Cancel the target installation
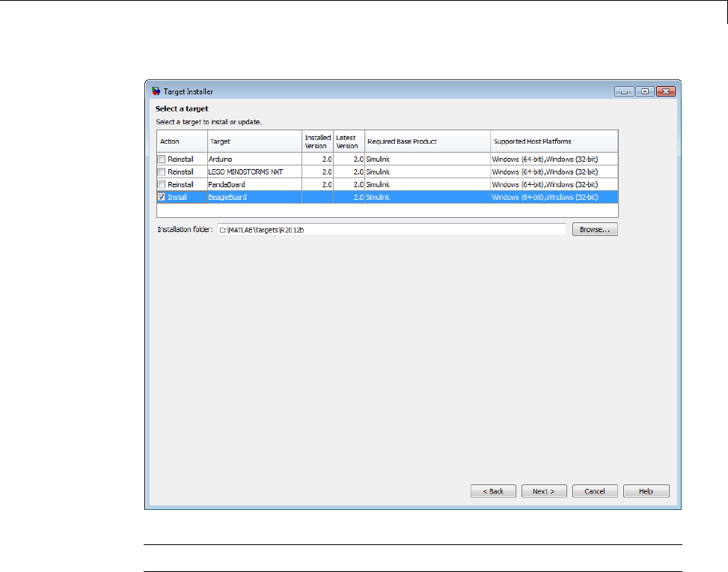This screenshot has height=572, width=728. [x=595, y=491]
